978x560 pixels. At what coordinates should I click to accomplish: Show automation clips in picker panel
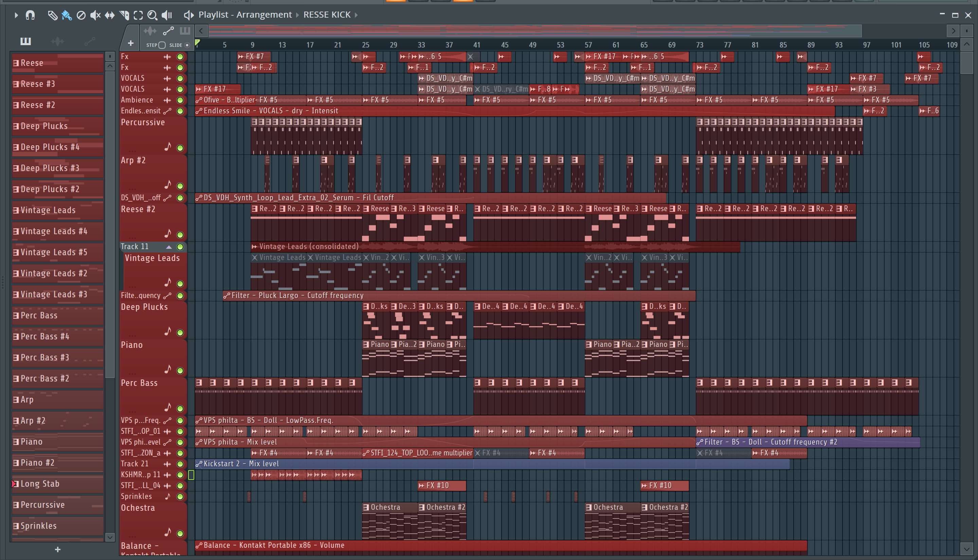point(89,41)
